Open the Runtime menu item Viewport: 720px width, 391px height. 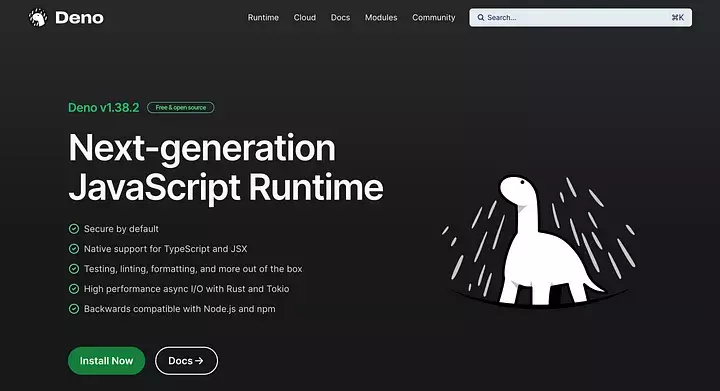[263, 17]
